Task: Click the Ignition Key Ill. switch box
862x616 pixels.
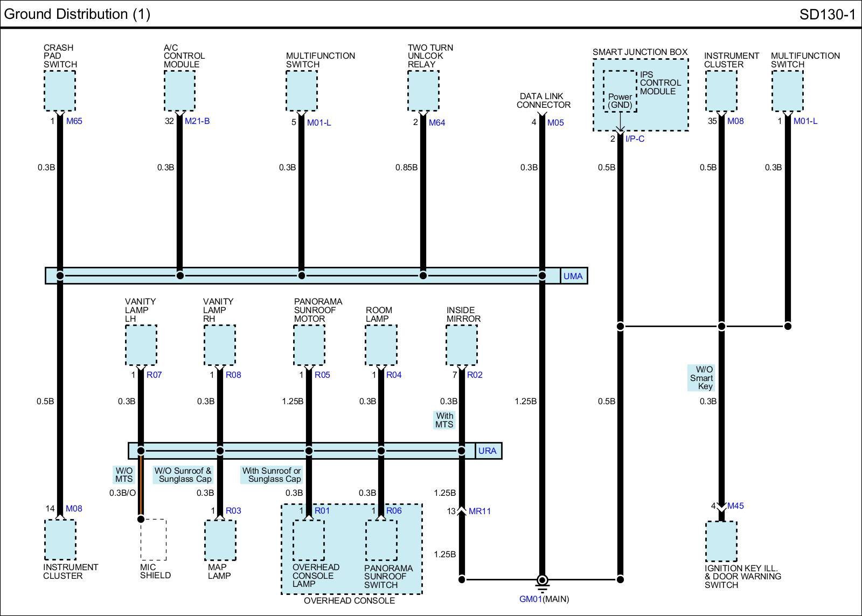Action: [721, 541]
